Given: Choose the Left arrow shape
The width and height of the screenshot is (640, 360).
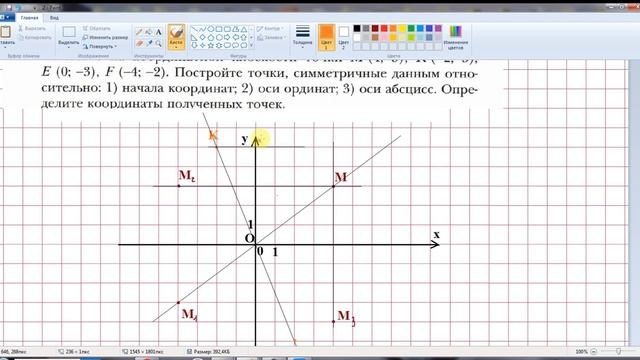Looking at the screenshot, I should pyautogui.click(x=236, y=37).
